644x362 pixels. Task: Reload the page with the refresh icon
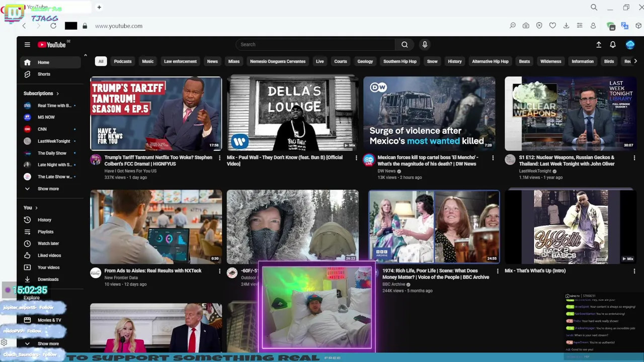click(53, 26)
